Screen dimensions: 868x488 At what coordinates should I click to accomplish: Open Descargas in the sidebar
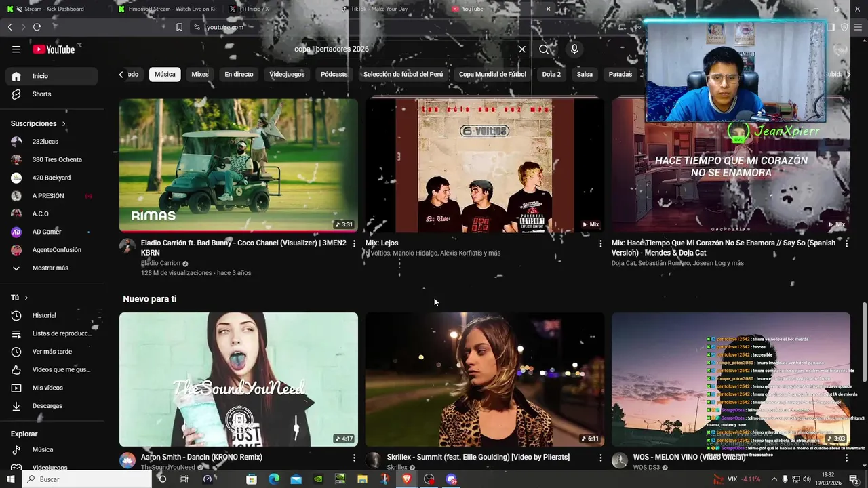[52, 406]
